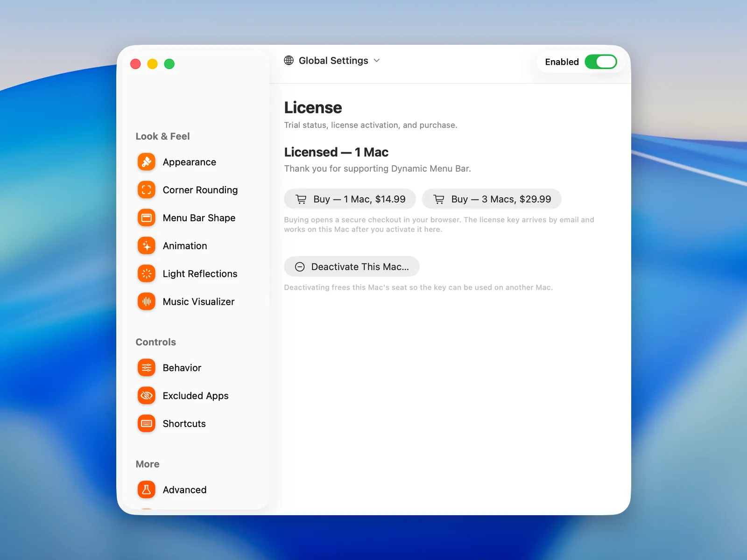Select the Music Visualizer waveform icon

click(147, 302)
